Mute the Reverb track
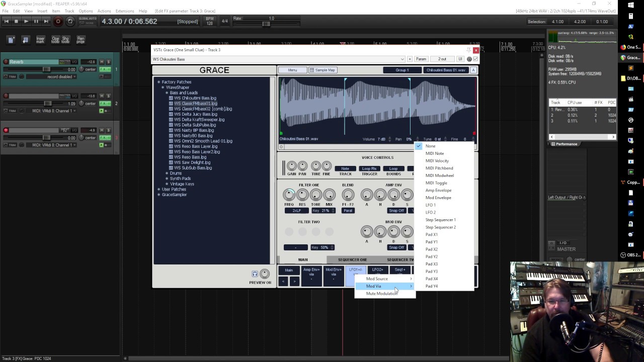The image size is (644, 362). tap(102, 61)
